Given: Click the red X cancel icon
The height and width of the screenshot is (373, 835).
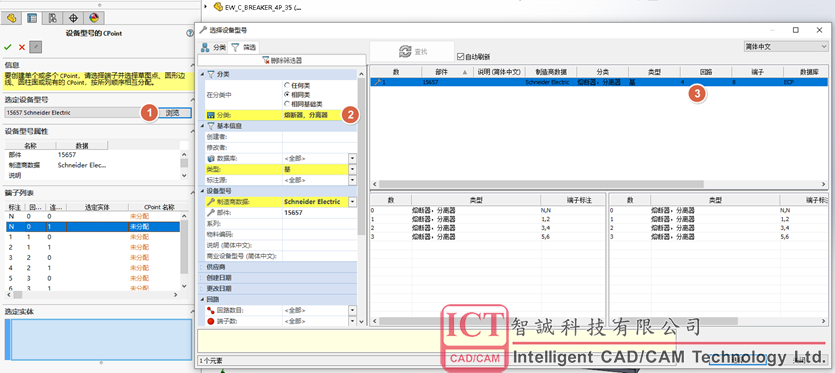Looking at the screenshot, I should [22, 47].
